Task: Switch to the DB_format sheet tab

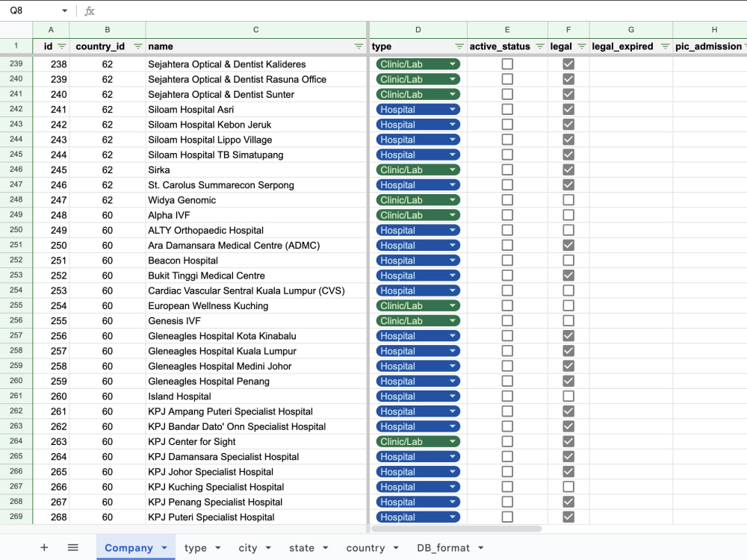Action: [x=443, y=547]
